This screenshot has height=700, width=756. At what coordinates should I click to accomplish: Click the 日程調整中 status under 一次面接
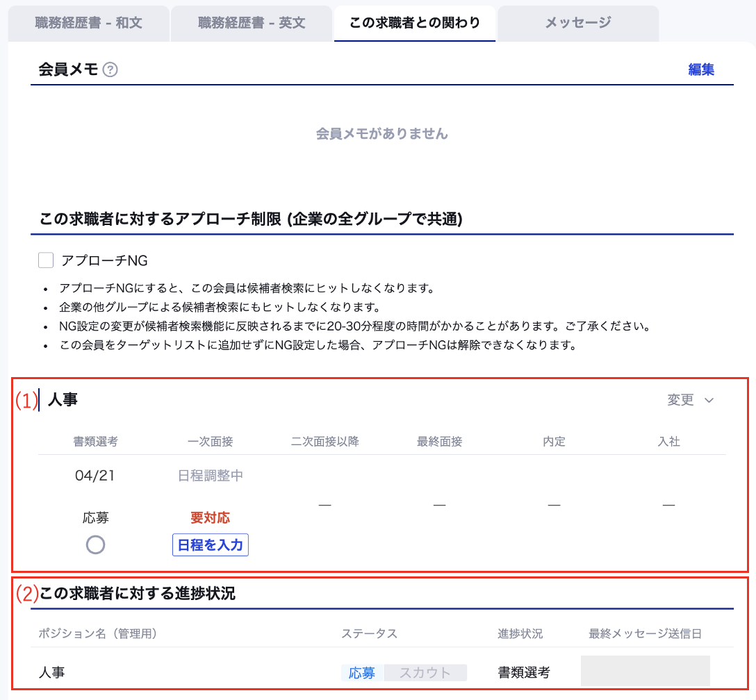(210, 476)
